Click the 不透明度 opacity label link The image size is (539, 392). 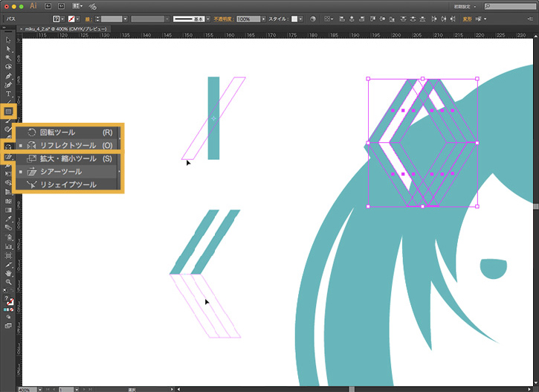[x=223, y=19]
